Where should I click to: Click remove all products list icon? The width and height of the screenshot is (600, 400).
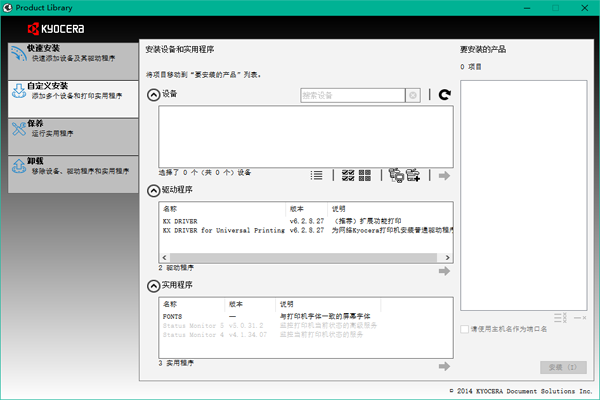561,318
